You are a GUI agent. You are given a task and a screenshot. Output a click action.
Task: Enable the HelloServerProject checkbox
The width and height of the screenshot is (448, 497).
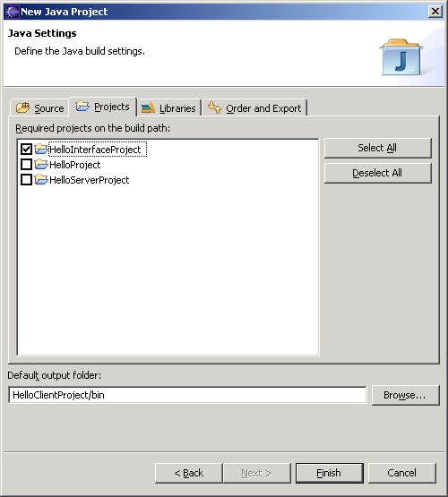26,179
